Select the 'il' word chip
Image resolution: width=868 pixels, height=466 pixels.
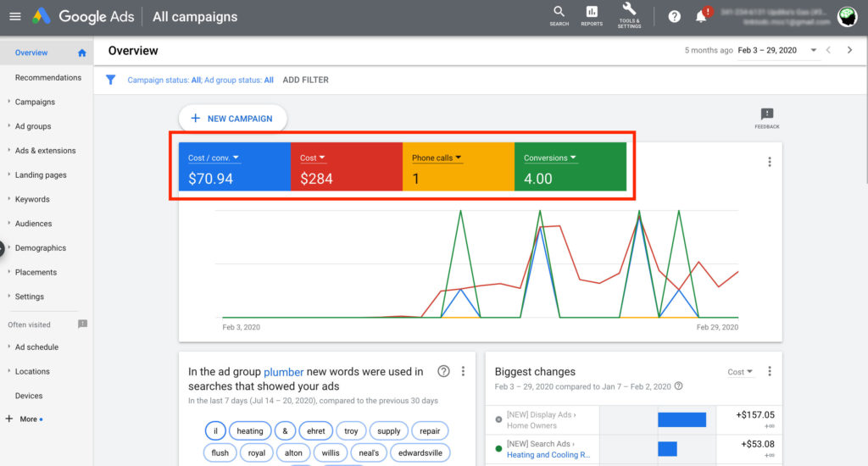point(215,430)
